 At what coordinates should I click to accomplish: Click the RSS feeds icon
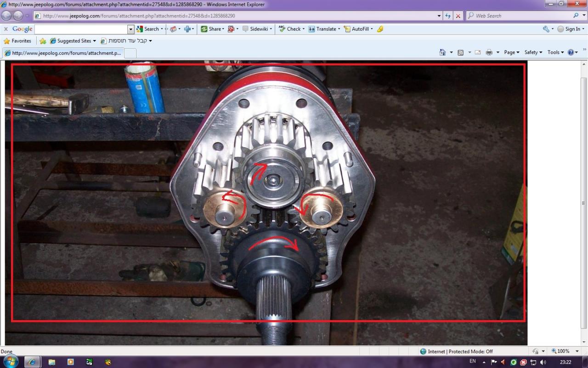461,52
